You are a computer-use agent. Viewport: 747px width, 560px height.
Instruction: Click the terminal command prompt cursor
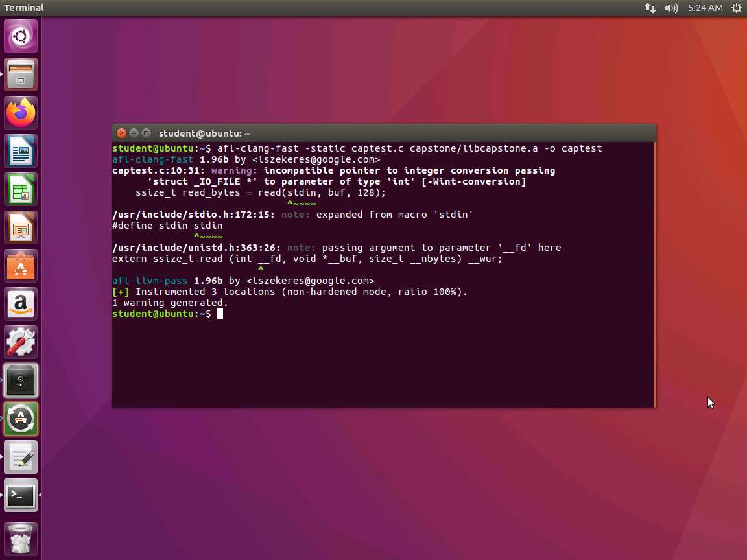point(220,314)
